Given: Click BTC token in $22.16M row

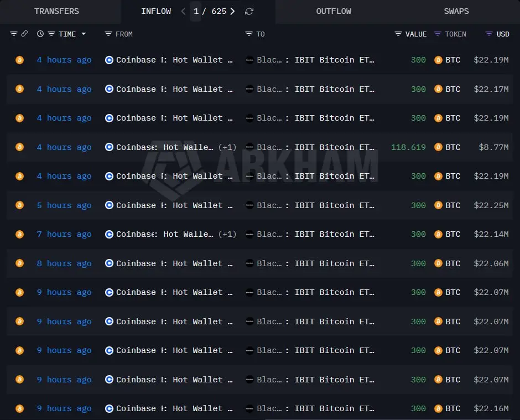Looking at the screenshot, I should click(448, 408).
